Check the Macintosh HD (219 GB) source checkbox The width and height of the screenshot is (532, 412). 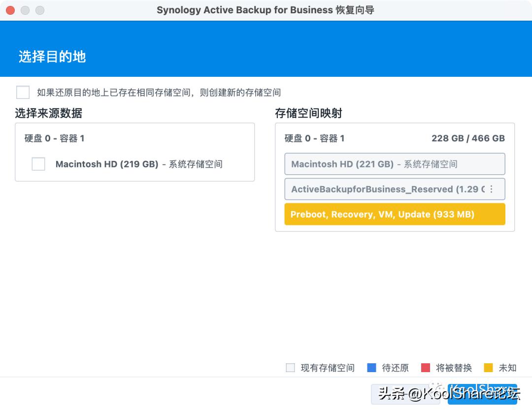(x=38, y=164)
